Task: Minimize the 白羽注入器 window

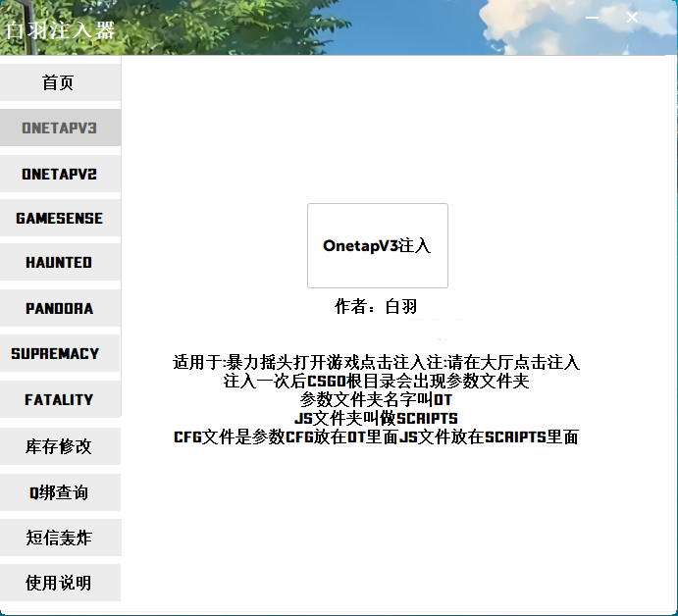Action: (x=592, y=18)
